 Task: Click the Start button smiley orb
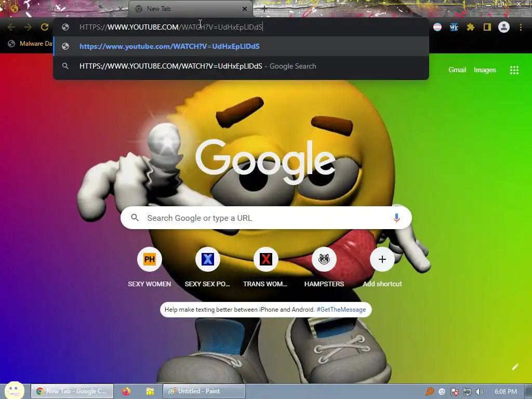click(15, 390)
